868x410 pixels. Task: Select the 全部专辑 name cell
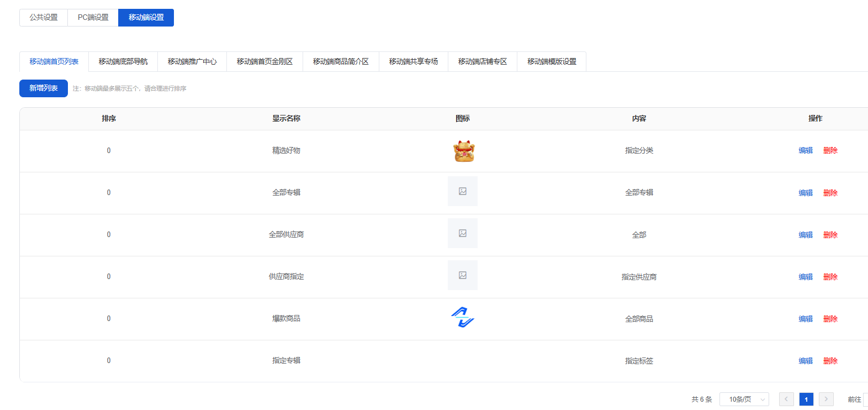click(286, 192)
